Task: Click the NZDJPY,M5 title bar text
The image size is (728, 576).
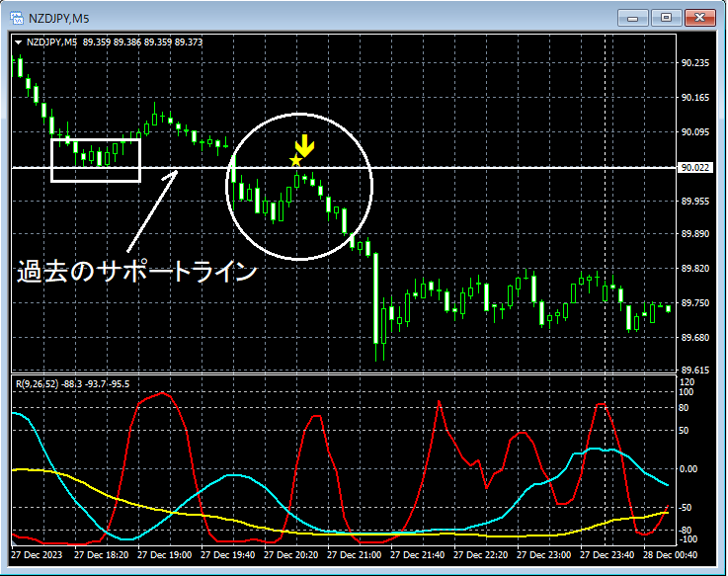Action: tap(58, 19)
